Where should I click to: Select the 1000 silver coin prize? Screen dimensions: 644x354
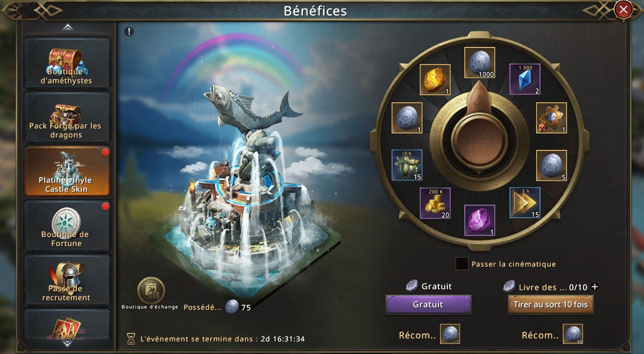[x=480, y=63]
